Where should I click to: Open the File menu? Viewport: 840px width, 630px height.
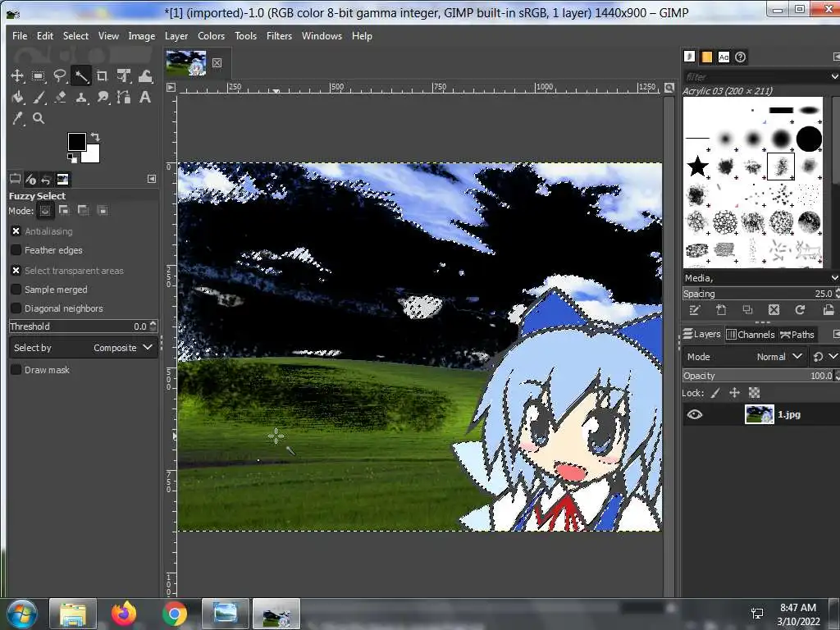pos(20,36)
